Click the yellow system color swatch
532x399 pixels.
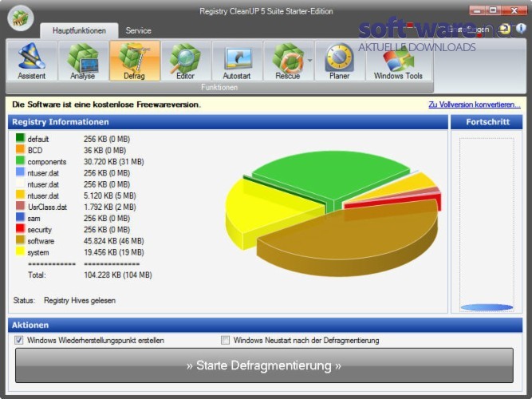coord(21,251)
